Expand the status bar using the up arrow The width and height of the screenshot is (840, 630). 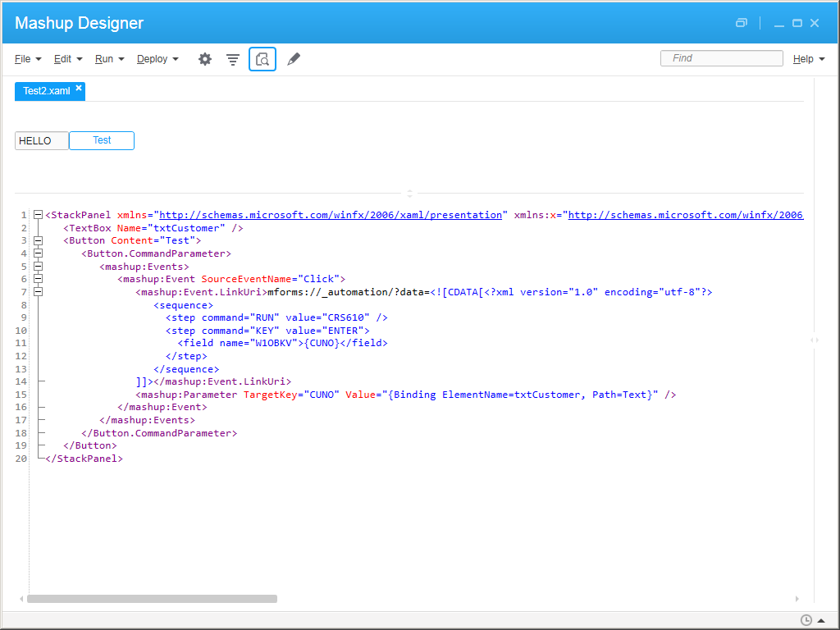click(821, 620)
